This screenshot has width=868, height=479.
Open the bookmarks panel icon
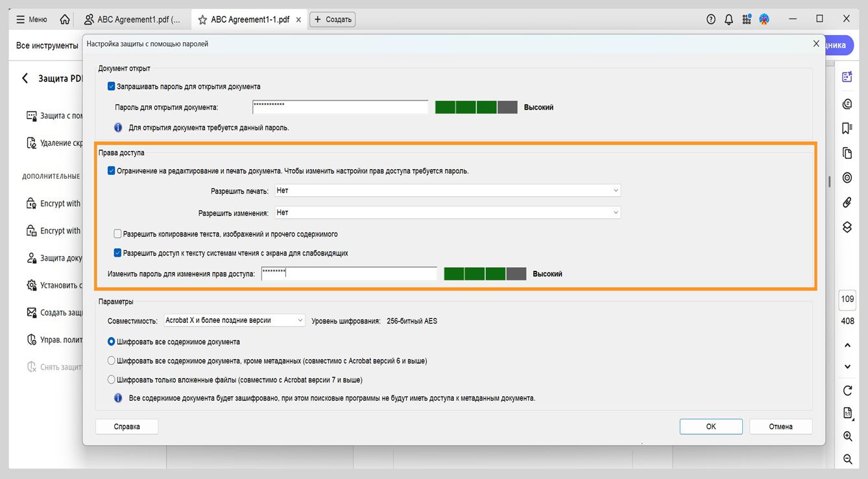847,128
